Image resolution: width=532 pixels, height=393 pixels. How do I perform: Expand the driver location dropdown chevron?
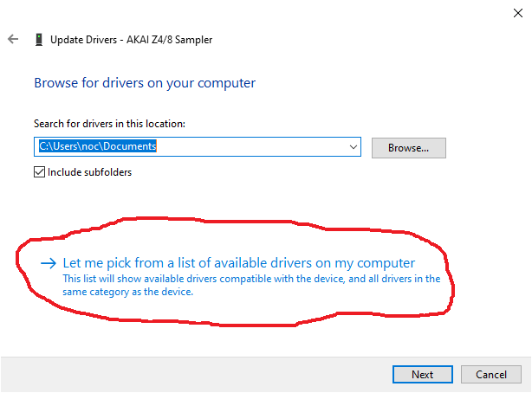tap(354, 147)
